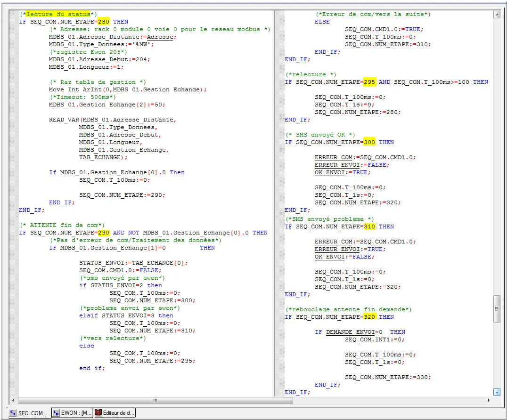The image size is (507, 420).
Task: Switch to the SEQ_COM_... tab
Action: 30,413
